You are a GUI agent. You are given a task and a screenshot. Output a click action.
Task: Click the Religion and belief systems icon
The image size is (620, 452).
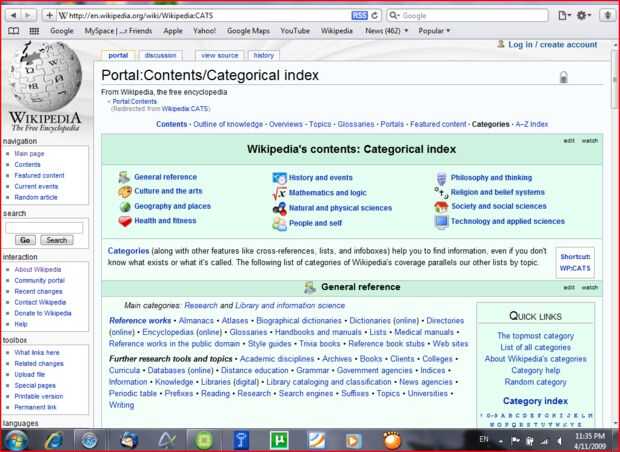pyautogui.click(x=441, y=193)
